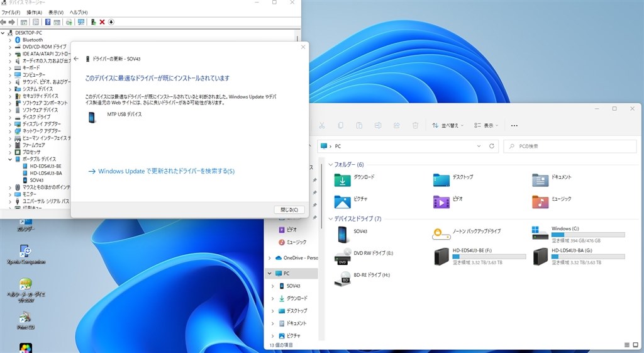Viewport: 644px width, 353px height.
Task: Open the 表示 view menu in Explorer toolbar
Action: tap(486, 125)
